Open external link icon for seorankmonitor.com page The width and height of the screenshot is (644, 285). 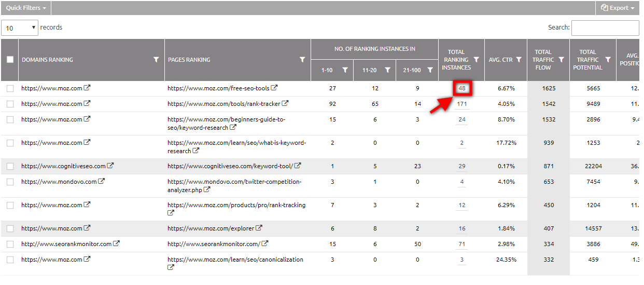click(x=265, y=243)
